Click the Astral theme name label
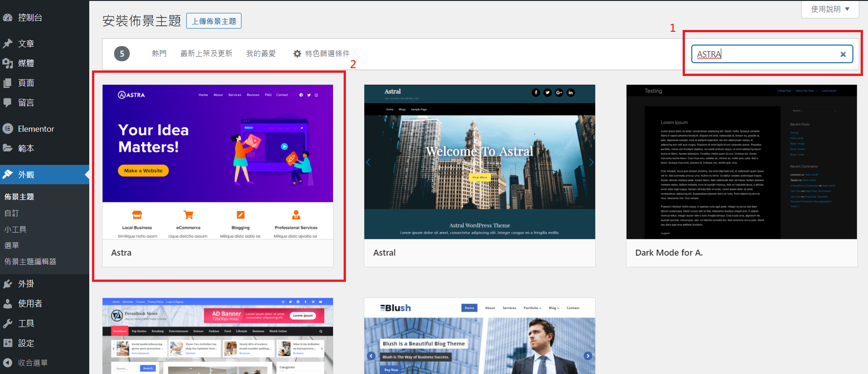Screen dimensions: 868x374 385,253
